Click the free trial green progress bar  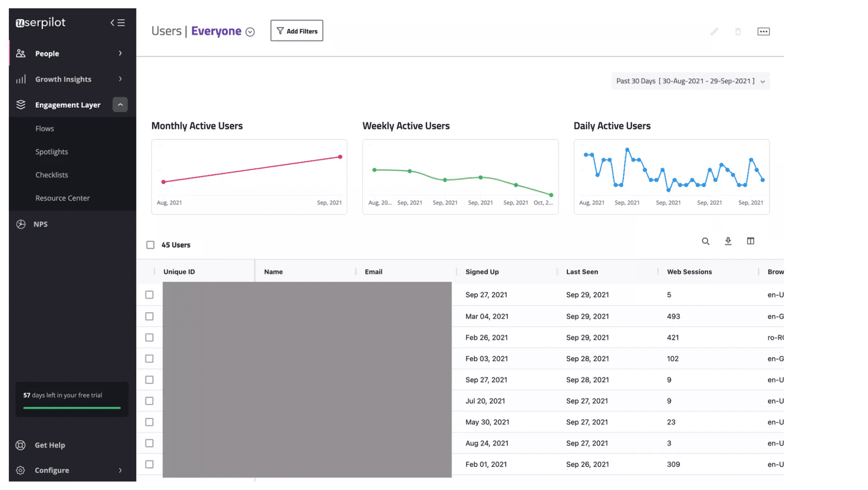[72, 408]
